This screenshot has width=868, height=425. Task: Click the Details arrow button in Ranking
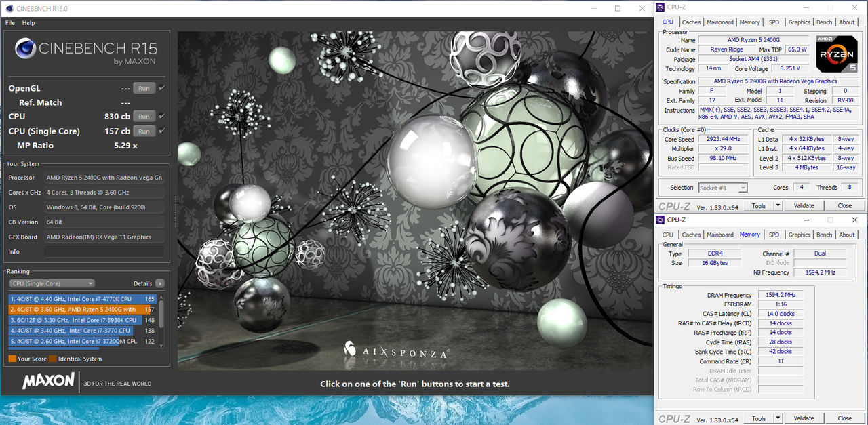160,283
